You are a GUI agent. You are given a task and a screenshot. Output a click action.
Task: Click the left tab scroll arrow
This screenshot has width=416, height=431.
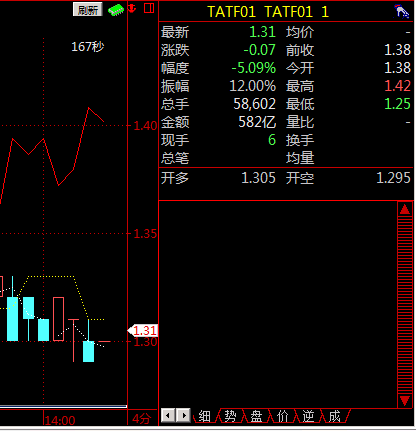(168, 415)
